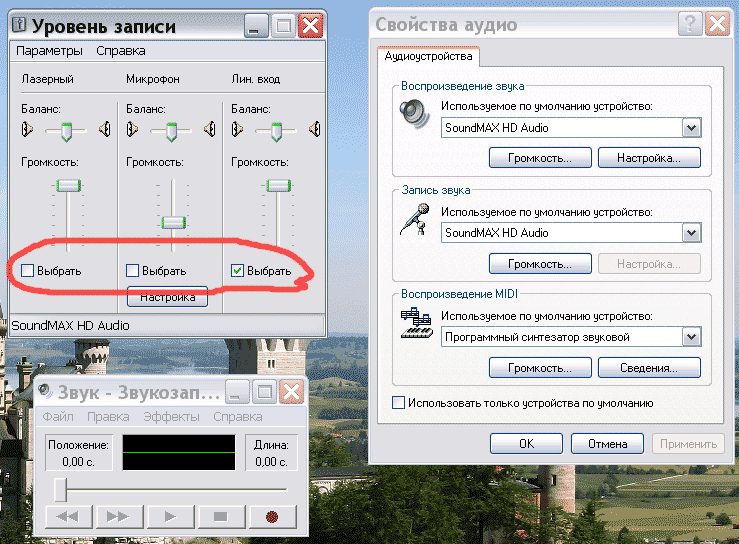Click the MIDI keyboard icon

[x=413, y=324]
